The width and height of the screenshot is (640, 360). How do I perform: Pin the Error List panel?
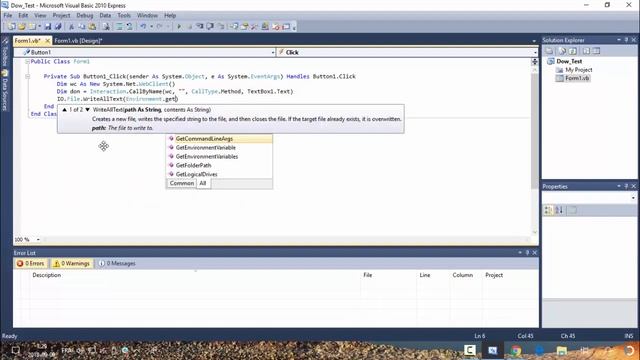tap(527, 253)
